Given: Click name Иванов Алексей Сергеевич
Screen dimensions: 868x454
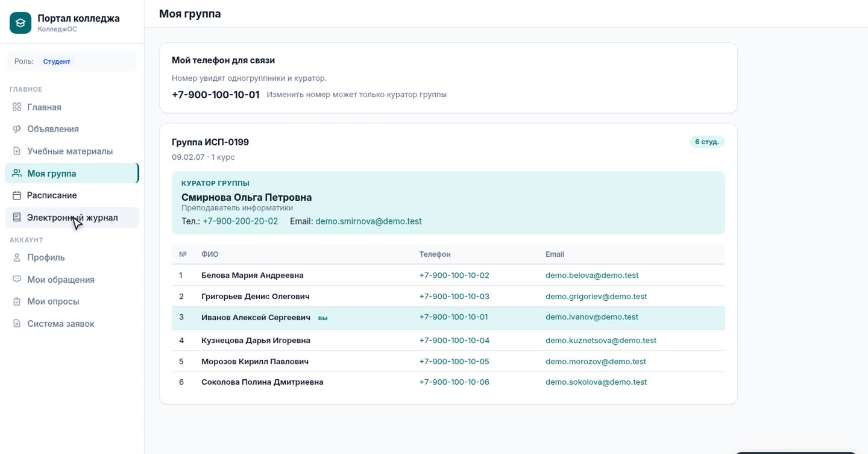Looking at the screenshot, I should (x=256, y=317).
